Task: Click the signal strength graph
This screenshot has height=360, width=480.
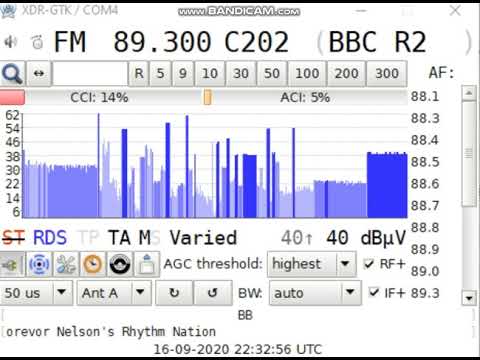Action: [215, 166]
